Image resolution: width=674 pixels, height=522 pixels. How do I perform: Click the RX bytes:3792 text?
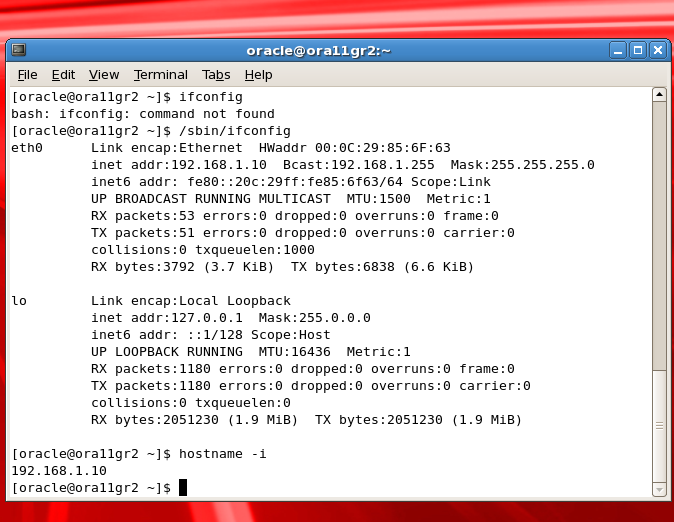pyautogui.click(x=143, y=267)
